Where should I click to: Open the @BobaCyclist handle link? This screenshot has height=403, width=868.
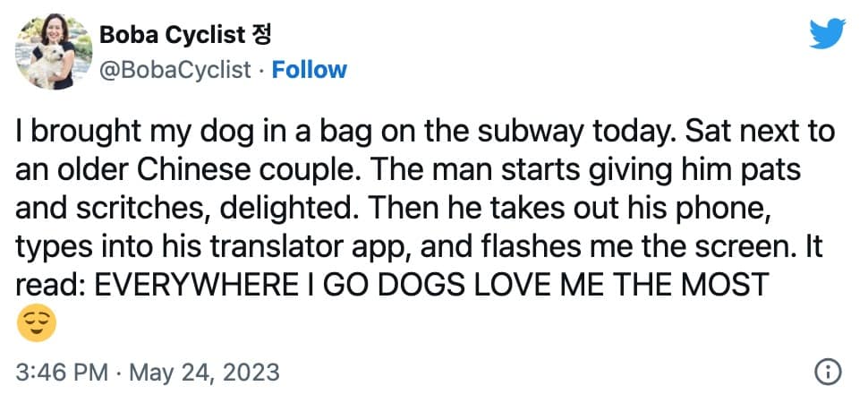pos(174,70)
